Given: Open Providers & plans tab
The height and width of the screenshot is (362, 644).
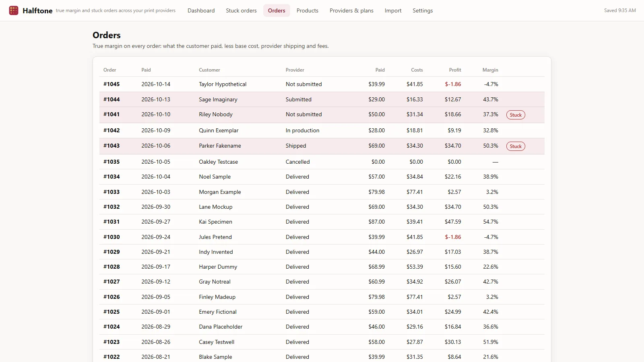Looking at the screenshot, I should tap(351, 10).
